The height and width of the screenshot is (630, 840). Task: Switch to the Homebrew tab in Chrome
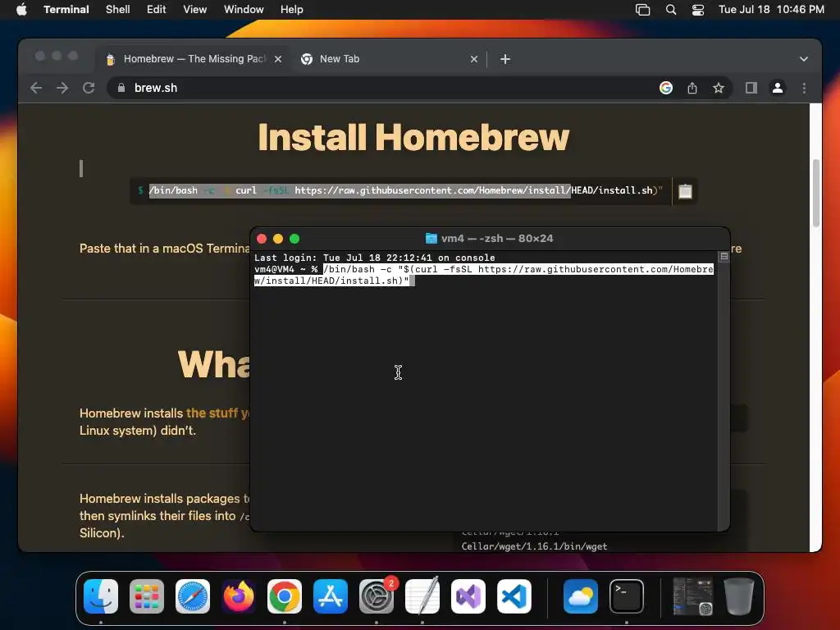point(194,59)
